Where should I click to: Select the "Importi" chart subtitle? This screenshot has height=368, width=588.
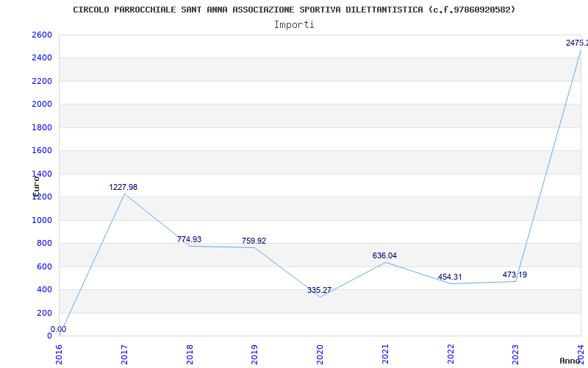294,24
